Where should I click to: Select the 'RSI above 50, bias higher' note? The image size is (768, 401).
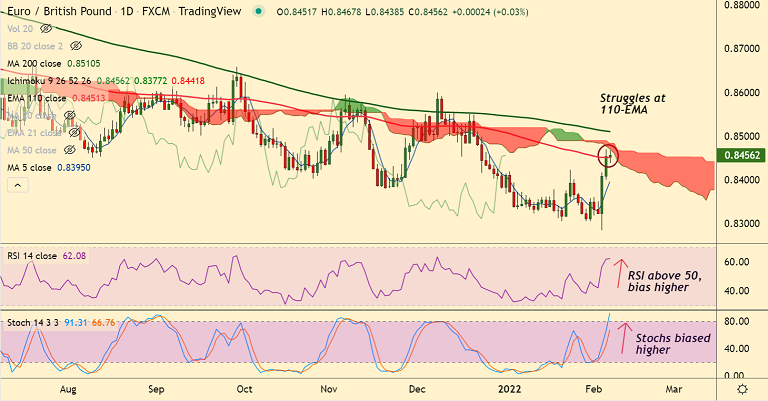click(665, 282)
